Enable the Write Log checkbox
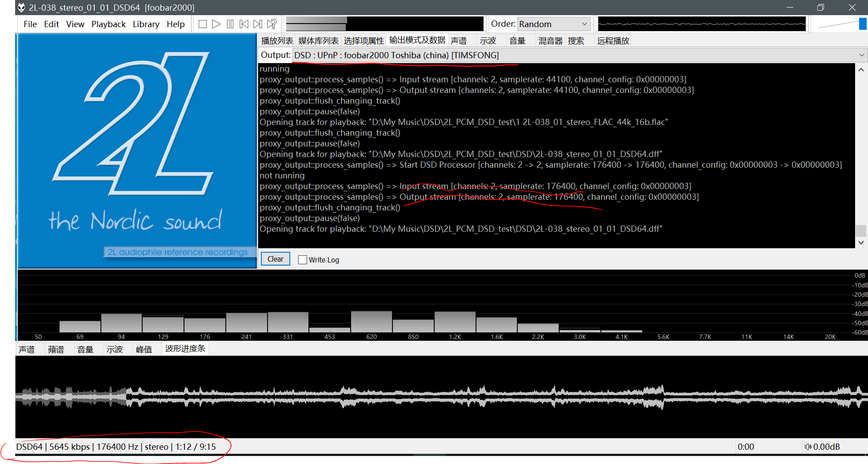The height and width of the screenshot is (464, 868). tap(303, 260)
